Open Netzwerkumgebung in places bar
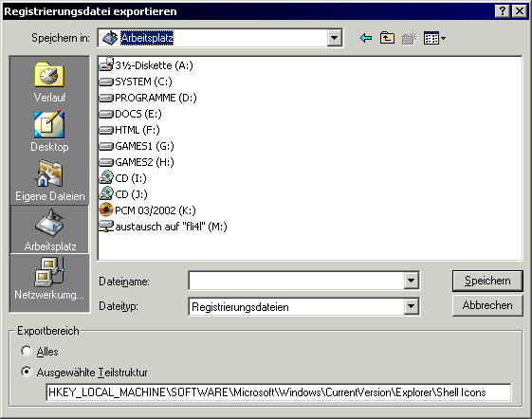Viewport: 532px width, 419px height. pyautogui.click(x=49, y=278)
